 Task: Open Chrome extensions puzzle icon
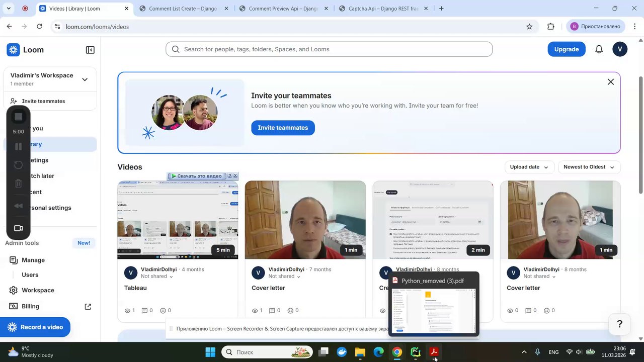click(x=551, y=27)
